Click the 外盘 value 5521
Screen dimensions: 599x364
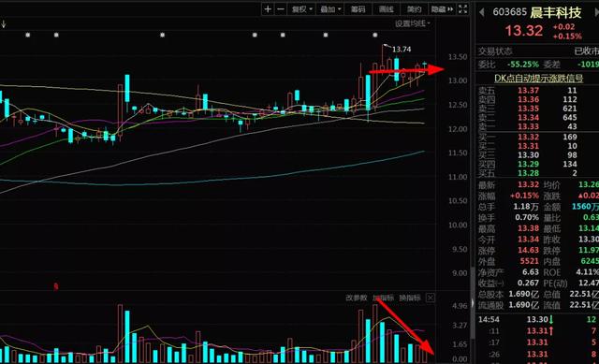(529, 261)
